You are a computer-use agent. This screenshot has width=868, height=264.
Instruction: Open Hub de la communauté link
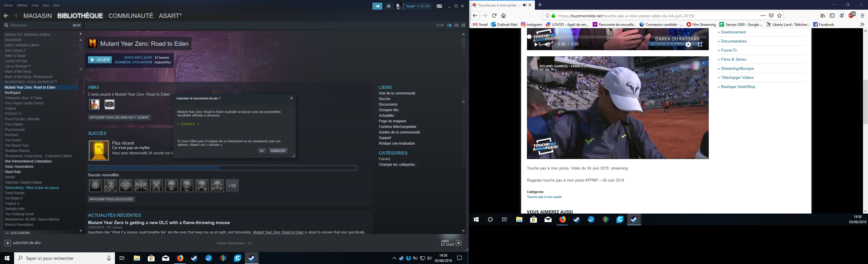tap(397, 93)
